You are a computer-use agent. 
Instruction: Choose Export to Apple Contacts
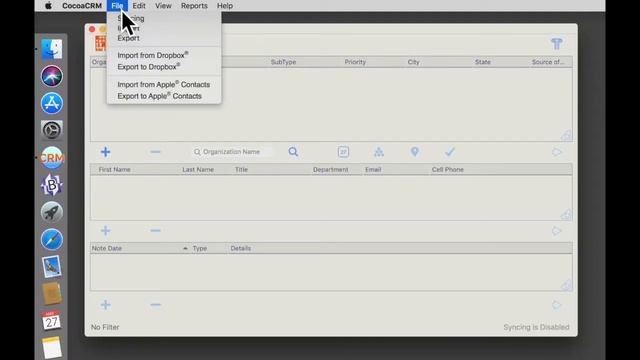(160, 96)
